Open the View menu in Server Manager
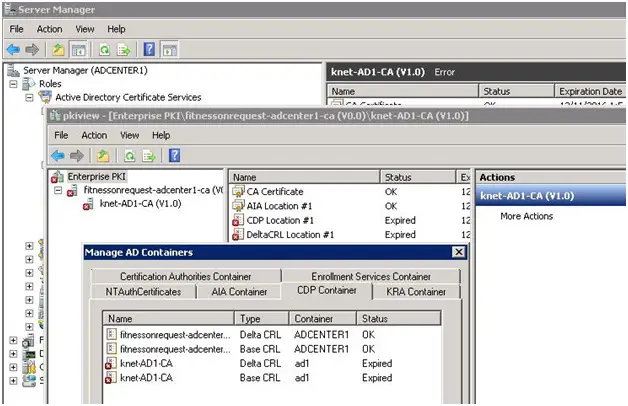The image size is (628, 406). coord(85,29)
